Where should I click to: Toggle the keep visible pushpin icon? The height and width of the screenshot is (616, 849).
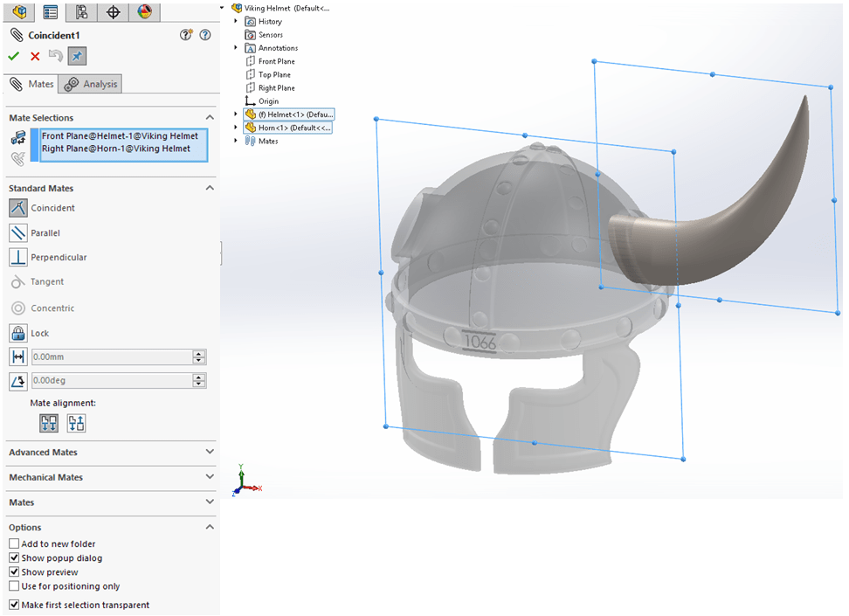pos(77,56)
